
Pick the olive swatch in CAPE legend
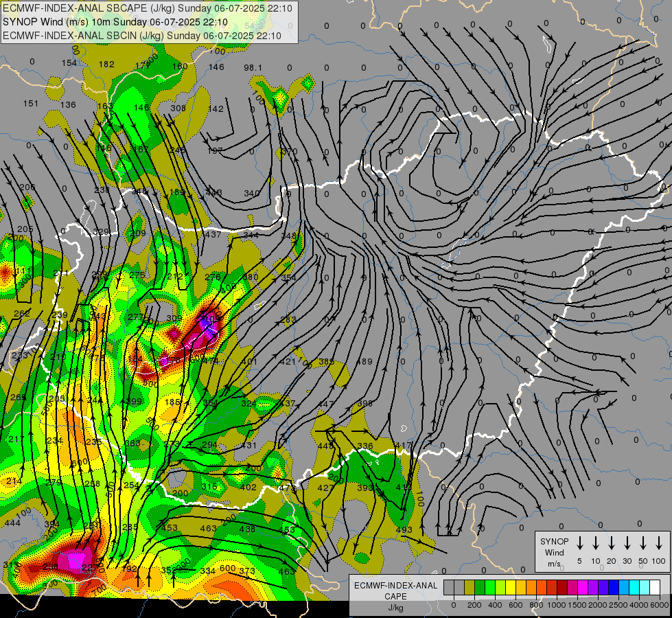[x=470, y=588]
